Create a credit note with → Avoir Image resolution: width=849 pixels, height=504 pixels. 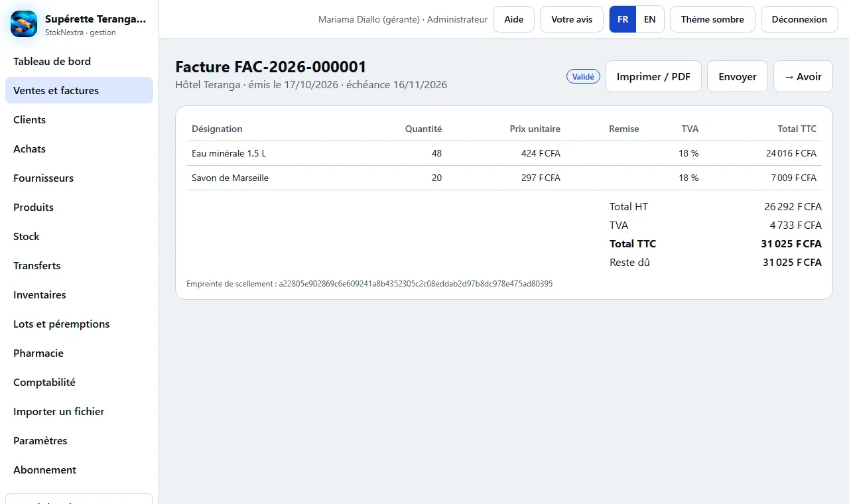click(x=803, y=76)
